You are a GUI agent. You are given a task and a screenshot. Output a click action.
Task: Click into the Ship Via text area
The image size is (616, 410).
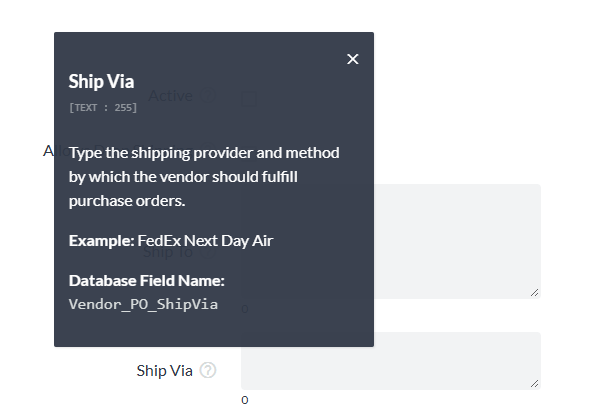(x=390, y=360)
